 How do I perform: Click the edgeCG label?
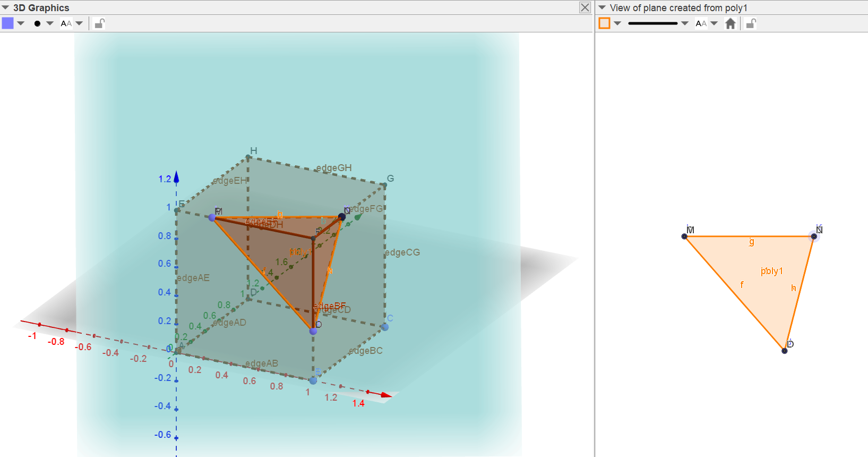click(x=402, y=252)
